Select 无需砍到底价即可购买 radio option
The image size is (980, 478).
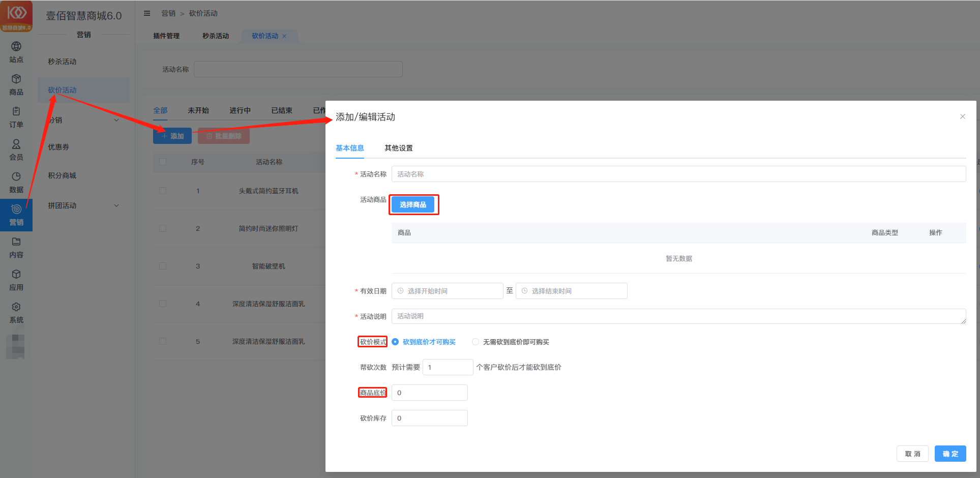[x=511, y=342]
